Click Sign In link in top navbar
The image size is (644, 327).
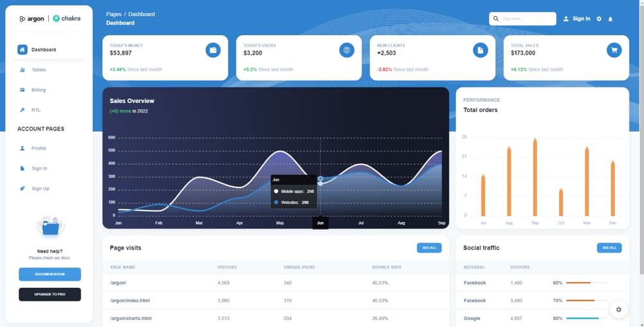pos(581,19)
